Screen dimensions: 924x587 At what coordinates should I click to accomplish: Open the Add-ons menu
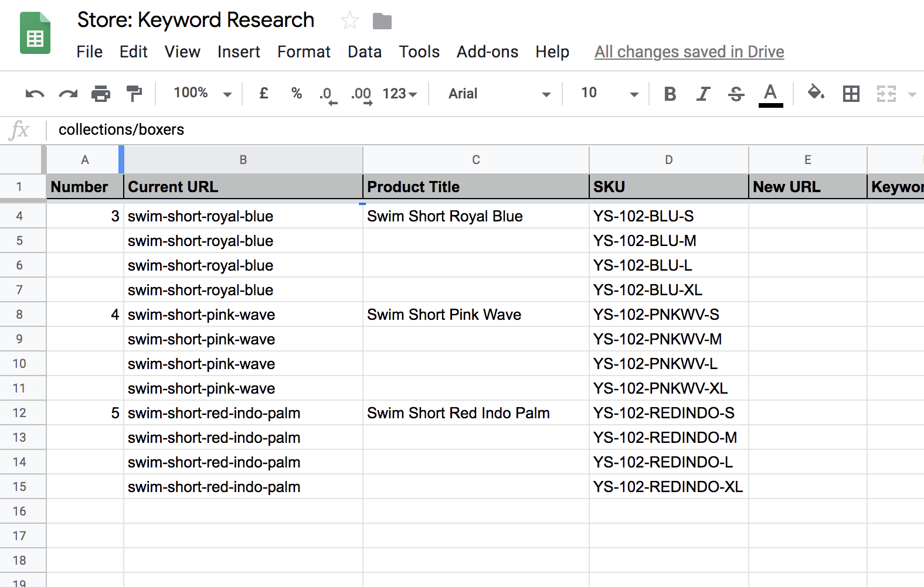click(x=487, y=52)
